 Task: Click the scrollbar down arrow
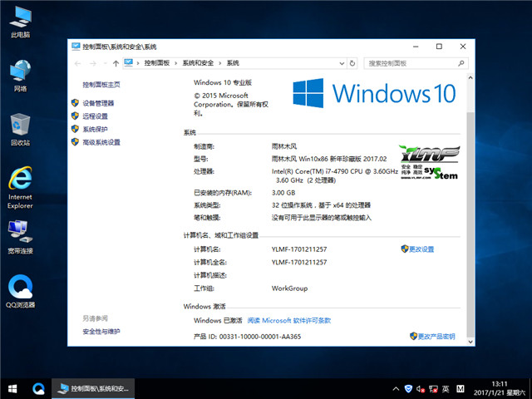tap(470, 342)
